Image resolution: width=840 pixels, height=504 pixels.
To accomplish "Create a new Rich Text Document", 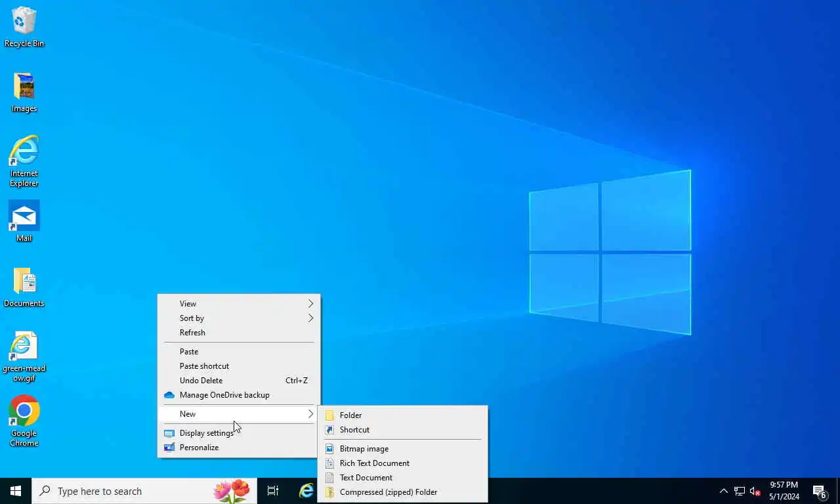I will tap(402, 463).
